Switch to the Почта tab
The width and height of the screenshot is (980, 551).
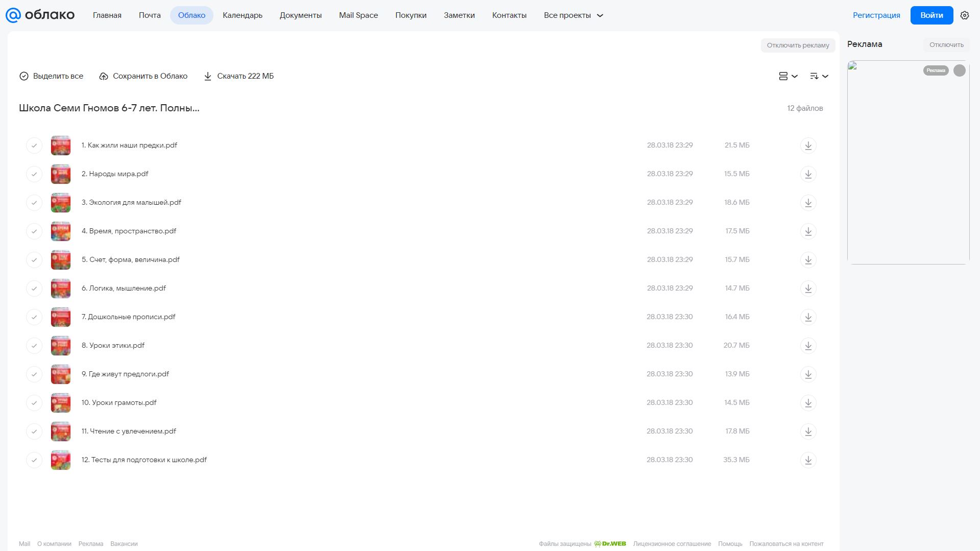150,15
